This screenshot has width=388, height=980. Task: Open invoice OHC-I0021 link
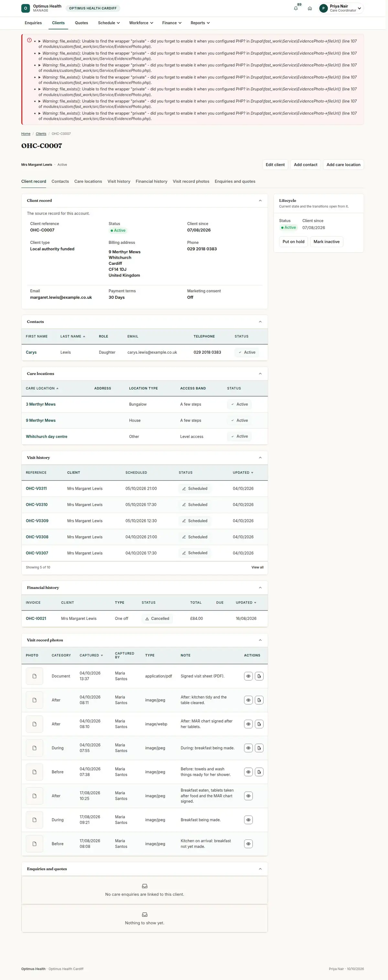tap(36, 619)
